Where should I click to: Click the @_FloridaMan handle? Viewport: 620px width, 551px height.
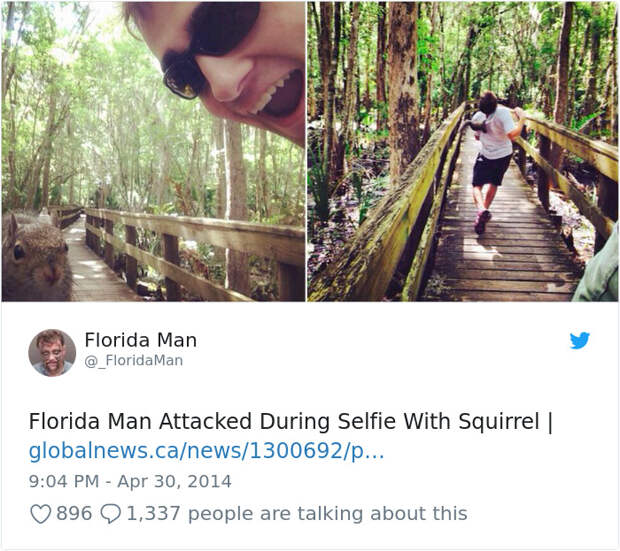(x=133, y=361)
